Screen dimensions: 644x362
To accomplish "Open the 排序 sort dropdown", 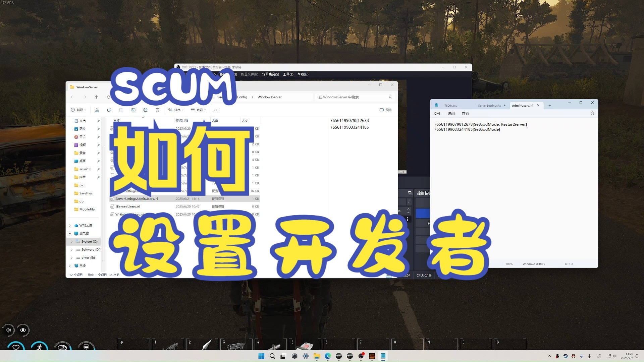I will [176, 110].
